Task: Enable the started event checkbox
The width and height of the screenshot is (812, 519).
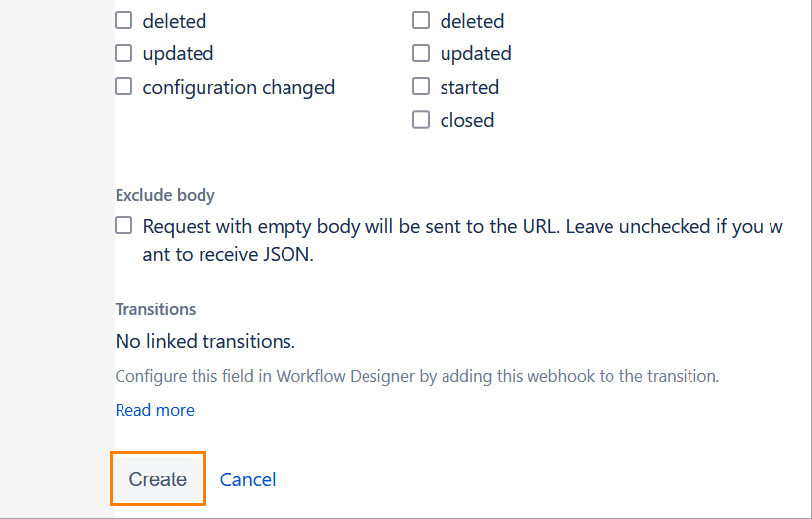Action: (421, 87)
